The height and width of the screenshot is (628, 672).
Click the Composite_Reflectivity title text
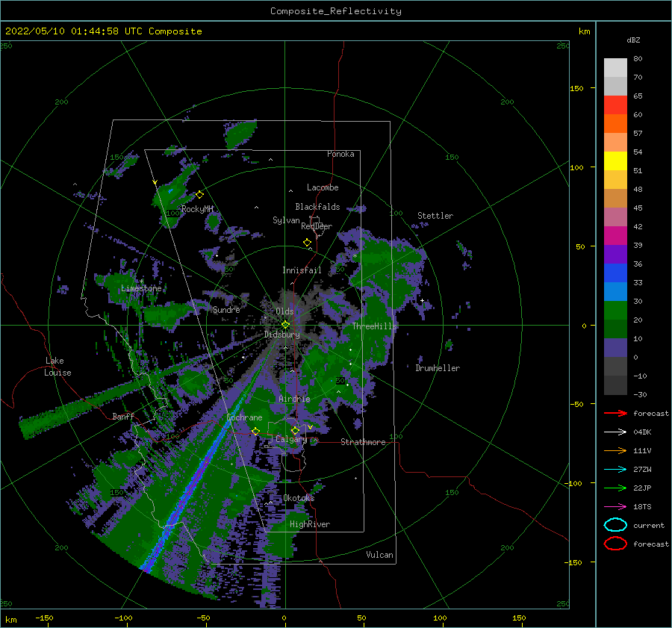(x=336, y=11)
